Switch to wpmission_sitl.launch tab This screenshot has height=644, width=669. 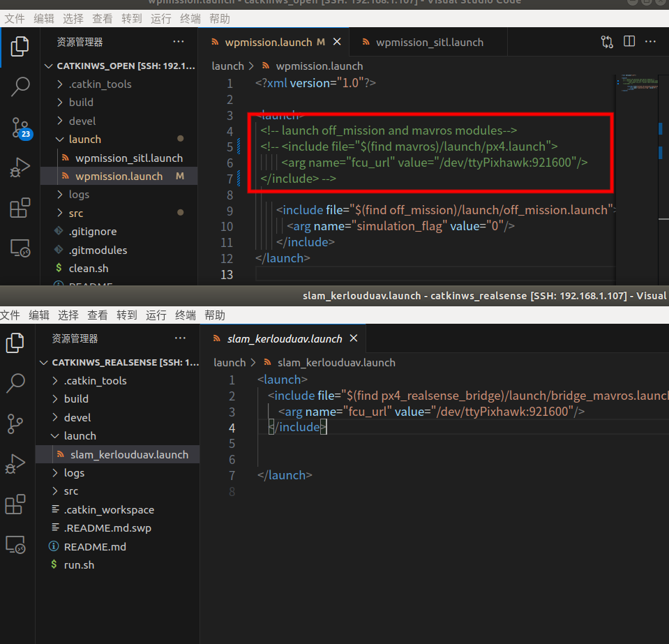click(429, 42)
